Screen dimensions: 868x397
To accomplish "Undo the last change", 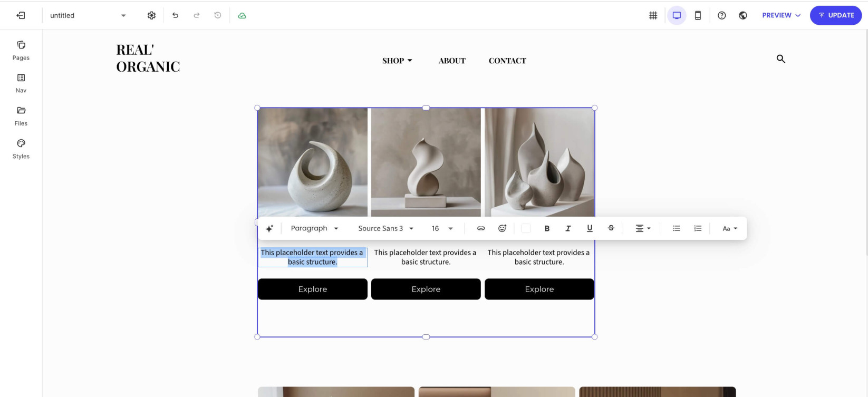I will 175,15.
